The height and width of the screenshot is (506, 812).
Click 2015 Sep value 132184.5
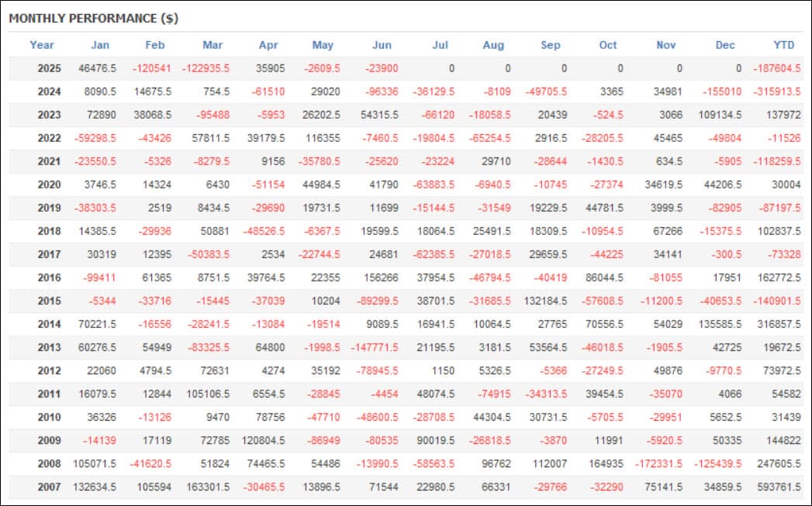pyautogui.click(x=546, y=301)
